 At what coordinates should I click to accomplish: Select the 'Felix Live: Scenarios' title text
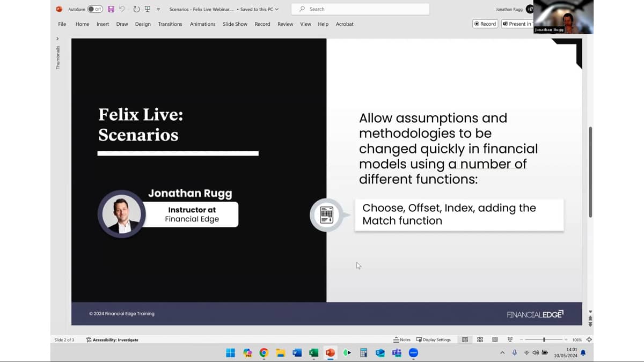tap(141, 124)
